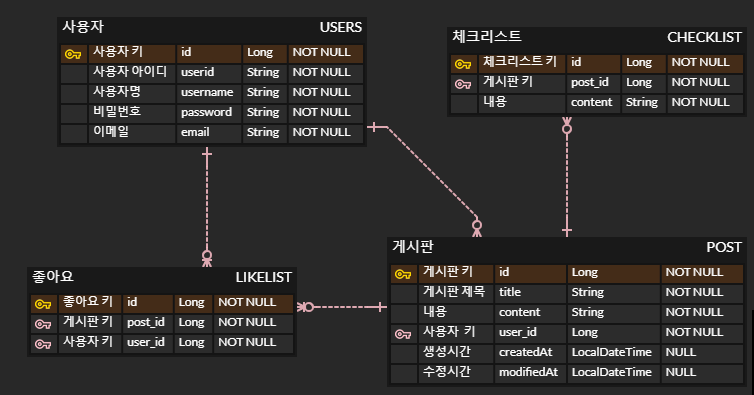Click the pink foreign key icon beside LIKELIST user_id
Viewport: 754px width, 395px height.
(x=43, y=344)
